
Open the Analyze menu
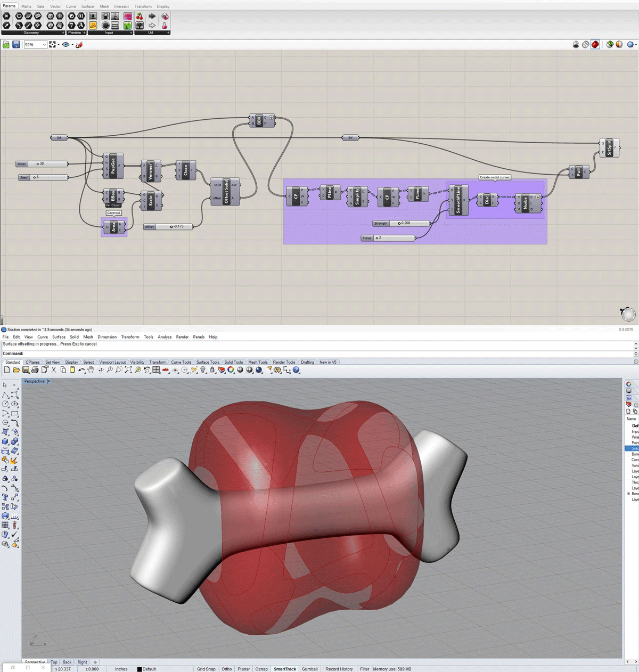click(x=165, y=337)
